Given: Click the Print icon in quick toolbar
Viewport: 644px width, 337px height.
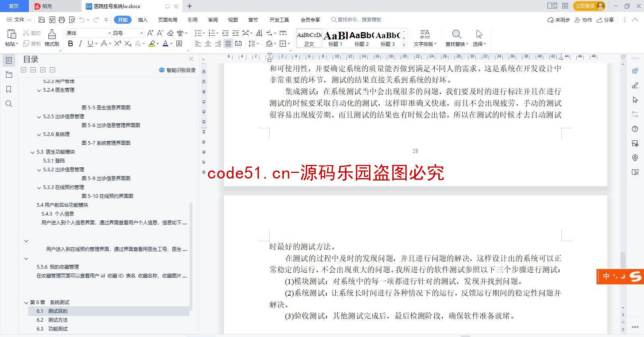Looking at the screenshot, I should [62, 20].
